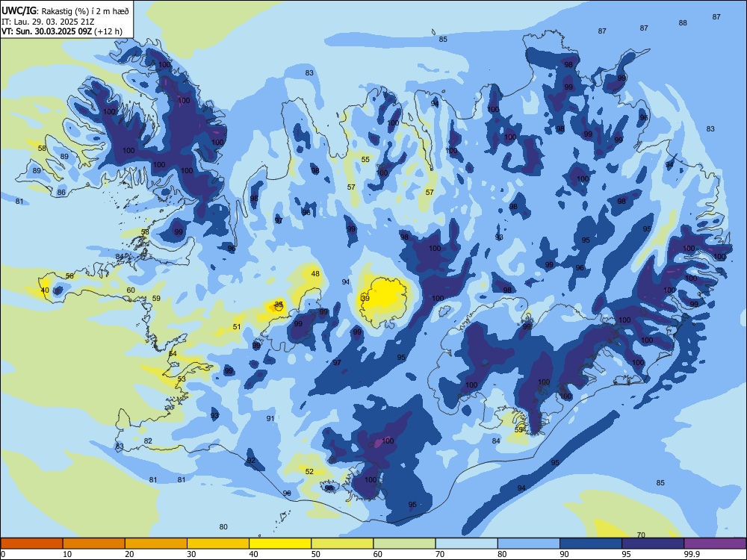Image resolution: width=747 pixels, height=560 pixels.
Task: Click the amber 20–30 legend swatch
Action: (156, 544)
